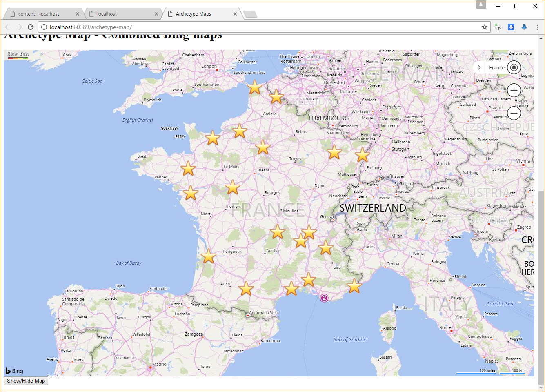Select star pin east of Brest label
The height and width of the screenshot is (392, 545).
[188, 168]
